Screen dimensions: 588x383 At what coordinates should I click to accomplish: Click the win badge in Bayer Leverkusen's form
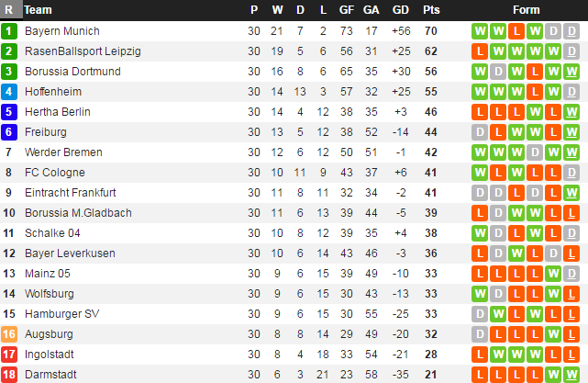[516, 253]
